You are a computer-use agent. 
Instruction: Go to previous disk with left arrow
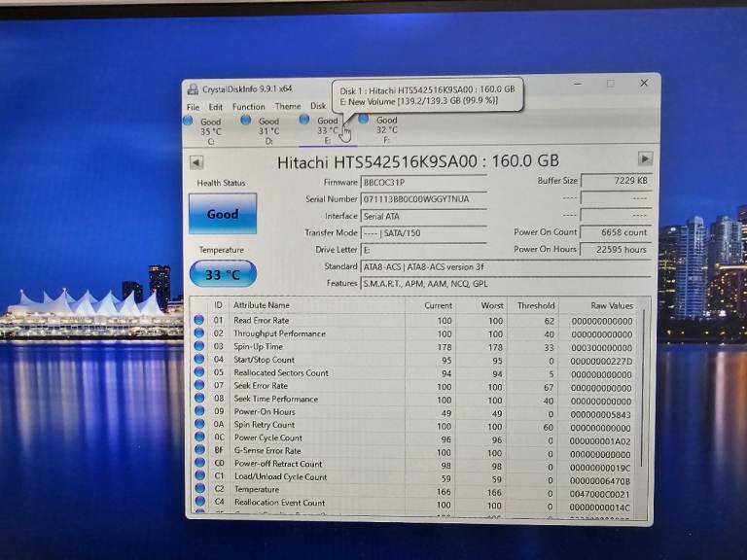click(196, 162)
